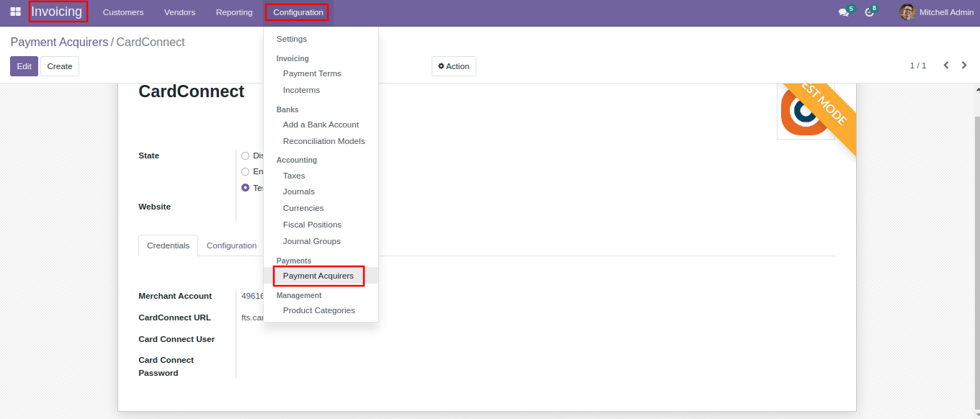Viewport: 980px width, 419px height.
Task: Click the Edit button
Action: 24,66
